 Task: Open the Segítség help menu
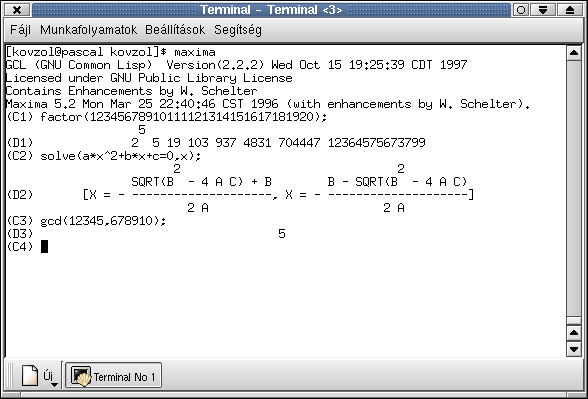(x=238, y=30)
